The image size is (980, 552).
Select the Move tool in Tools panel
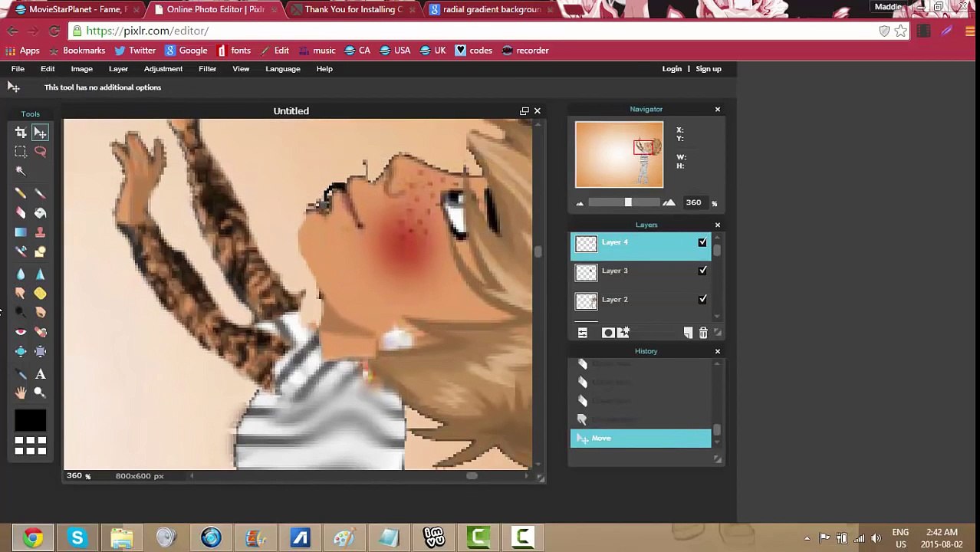coord(40,133)
